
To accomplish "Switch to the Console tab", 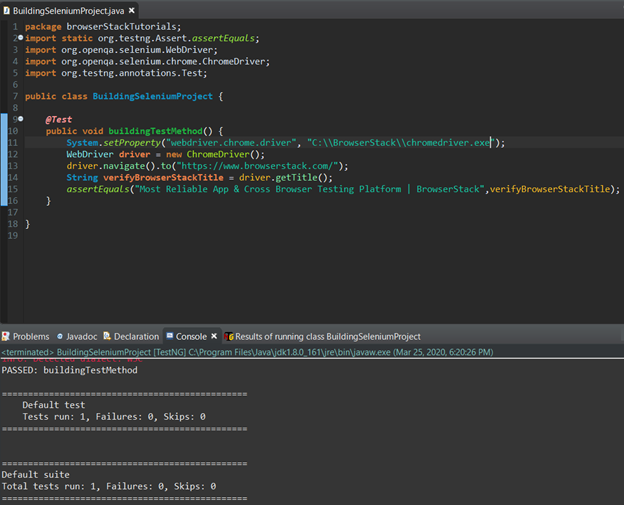I will point(191,337).
